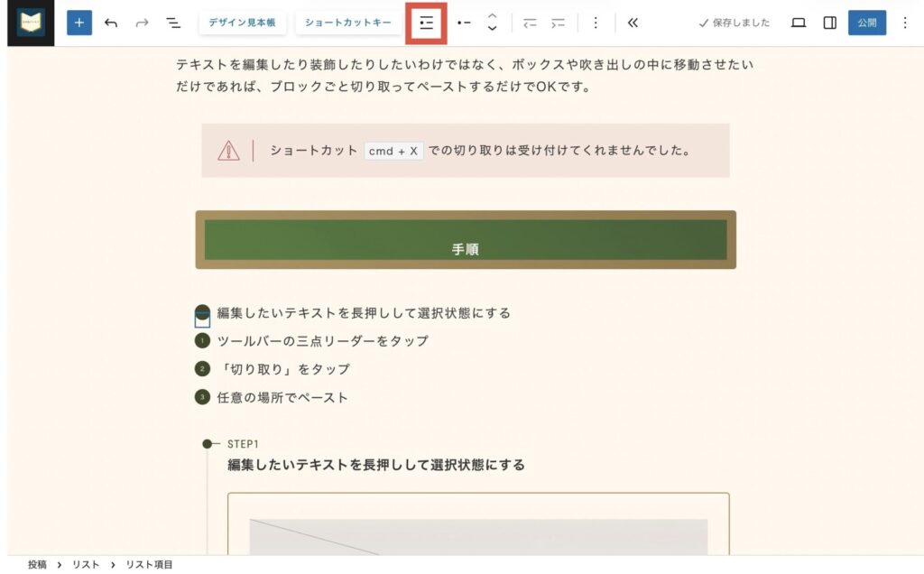Image resolution: width=924 pixels, height=574 pixels.
Task: Open editor options menu at far right
Action: pyautogui.click(x=905, y=23)
